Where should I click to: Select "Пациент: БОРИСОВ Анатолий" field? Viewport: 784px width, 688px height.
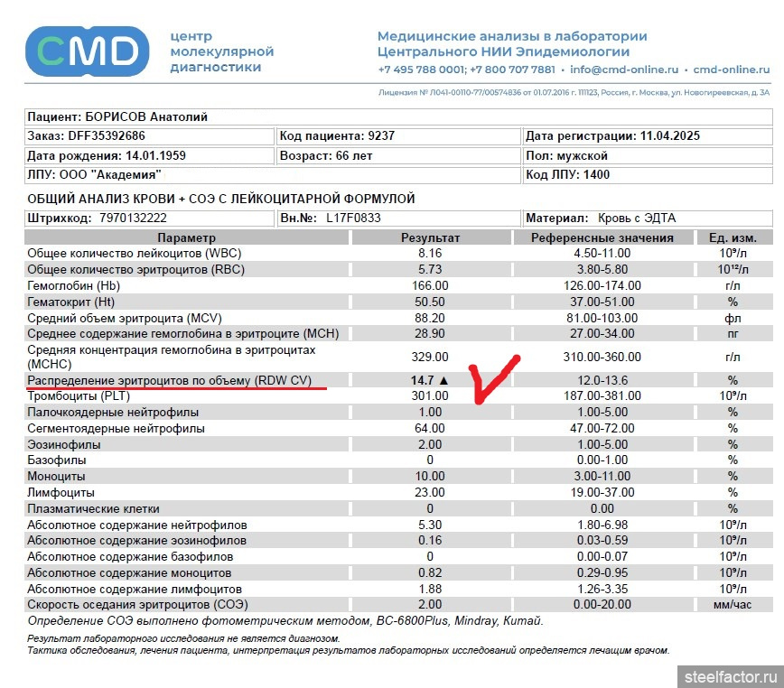pyautogui.click(x=398, y=116)
